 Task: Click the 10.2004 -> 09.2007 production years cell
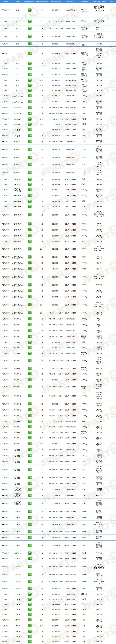pos(56,313)
